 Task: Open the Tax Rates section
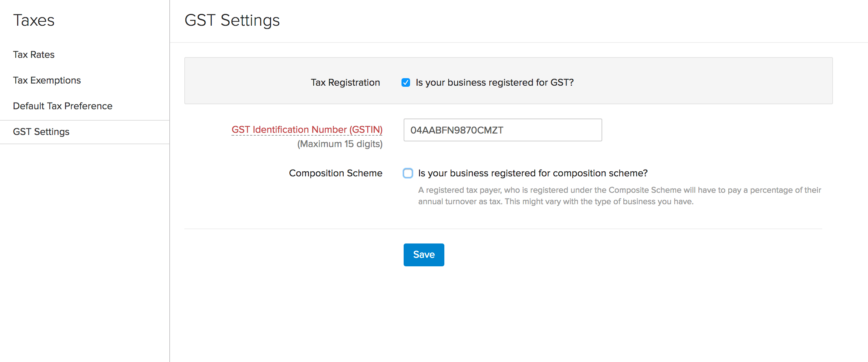[34, 55]
